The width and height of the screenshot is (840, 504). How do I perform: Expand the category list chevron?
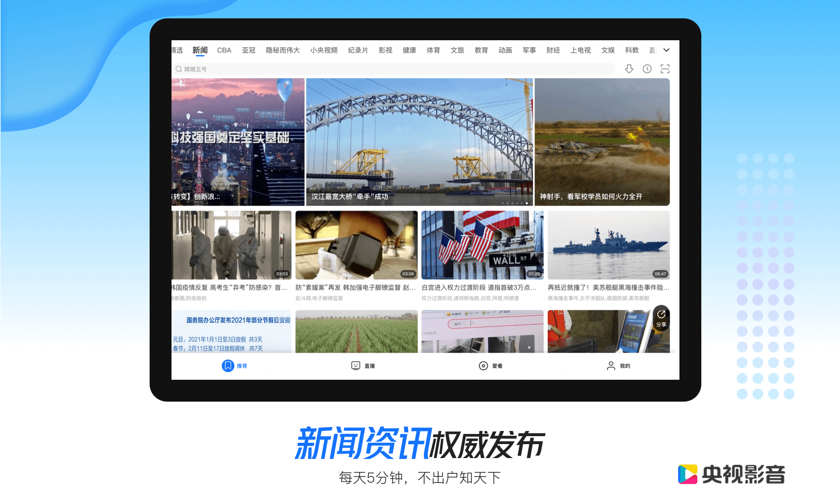coord(666,50)
